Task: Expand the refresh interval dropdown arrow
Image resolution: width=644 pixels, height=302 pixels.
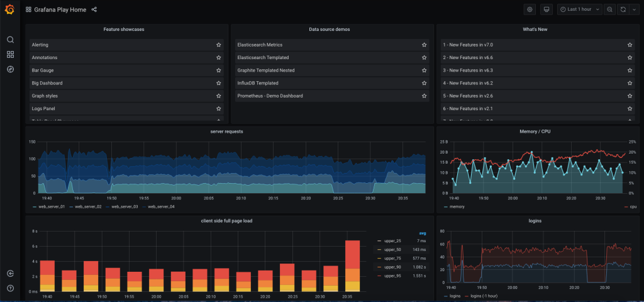Action: pos(633,9)
